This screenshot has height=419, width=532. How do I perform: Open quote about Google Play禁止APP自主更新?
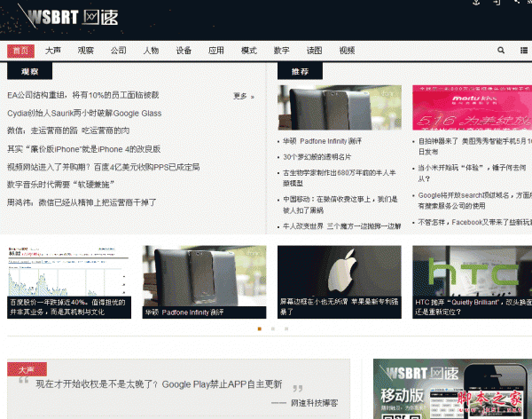(159, 384)
